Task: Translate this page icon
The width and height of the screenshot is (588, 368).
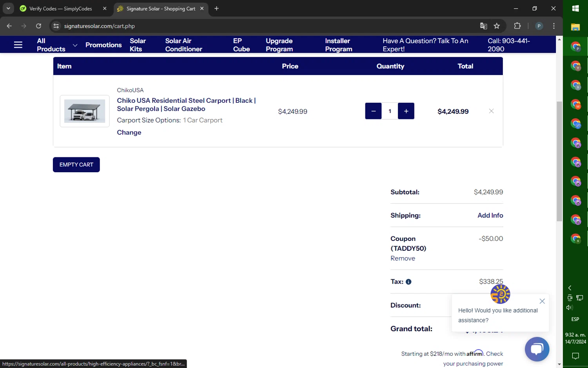Action: 483,26
